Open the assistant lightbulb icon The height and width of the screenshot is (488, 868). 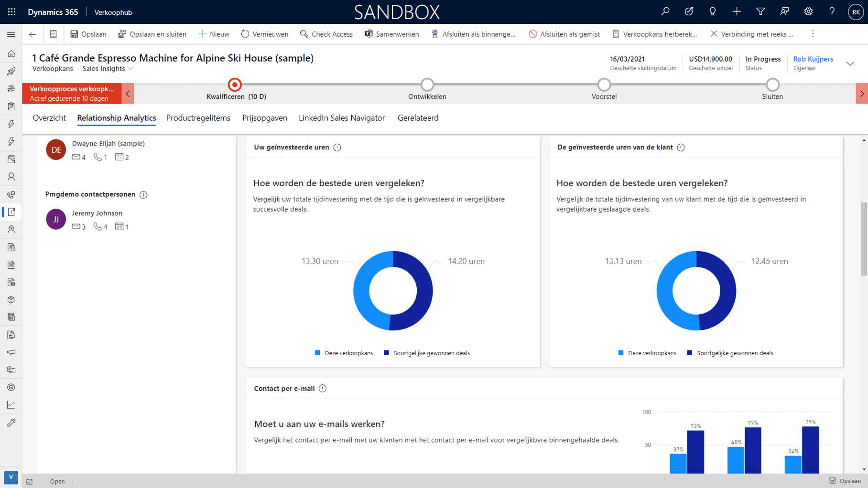pos(713,11)
